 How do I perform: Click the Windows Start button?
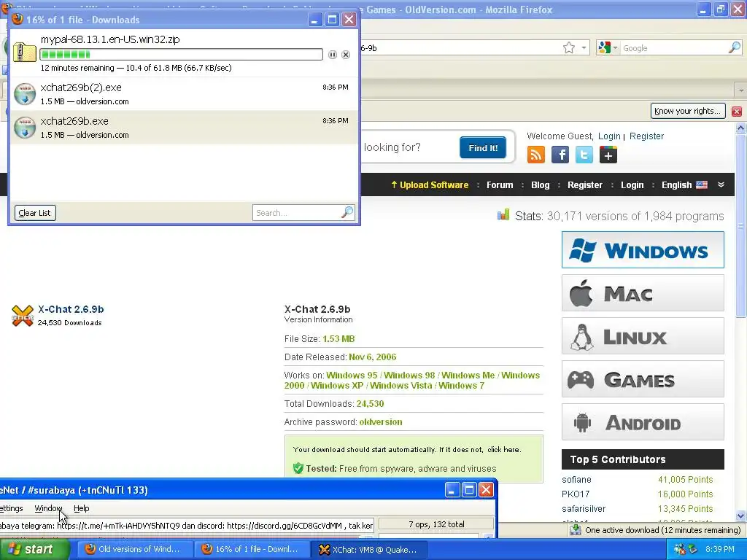click(x=35, y=549)
